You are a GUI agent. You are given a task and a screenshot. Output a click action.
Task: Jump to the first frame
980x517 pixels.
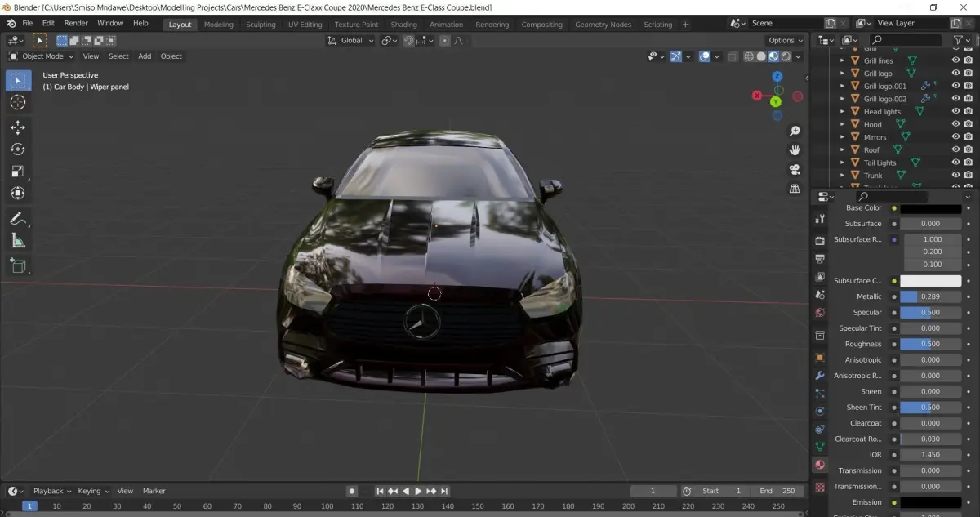(380, 491)
